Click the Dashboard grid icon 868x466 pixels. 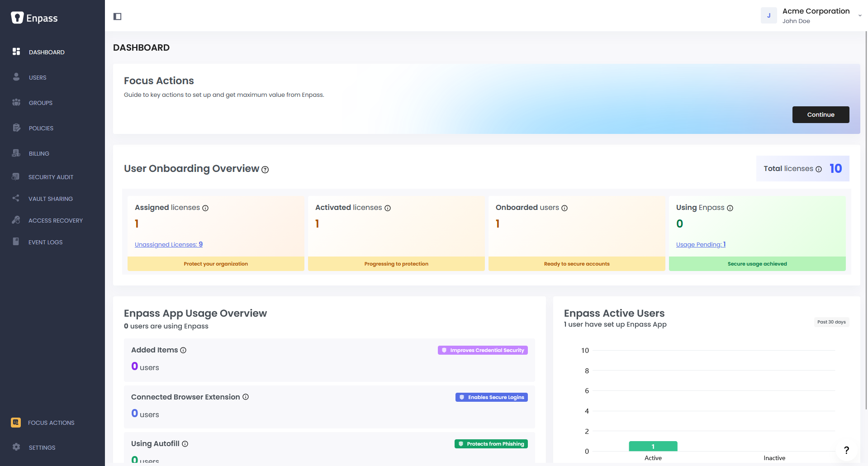coord(16,52)
